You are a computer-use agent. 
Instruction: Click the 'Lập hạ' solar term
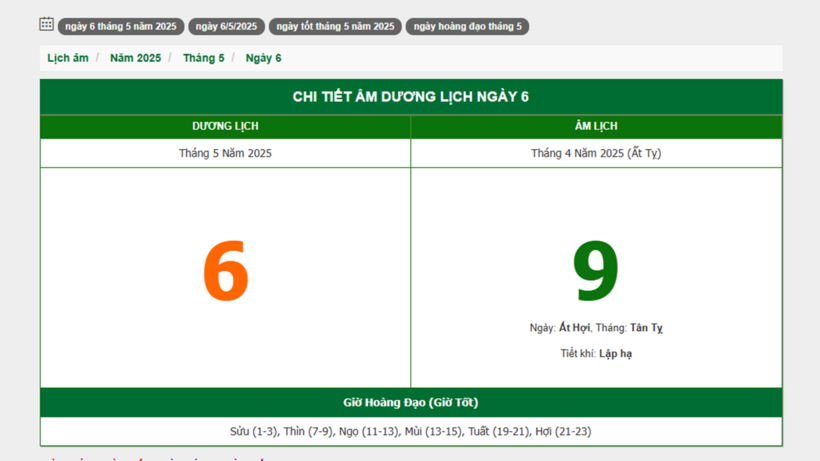pyautogui.click(x=615, y=354)
